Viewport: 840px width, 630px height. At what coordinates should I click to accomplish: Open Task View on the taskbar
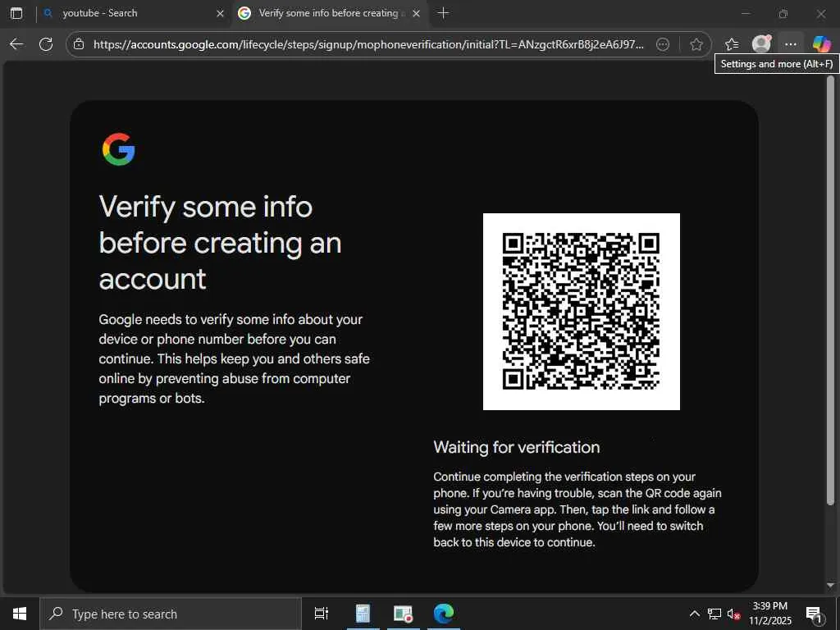(322, 614)
